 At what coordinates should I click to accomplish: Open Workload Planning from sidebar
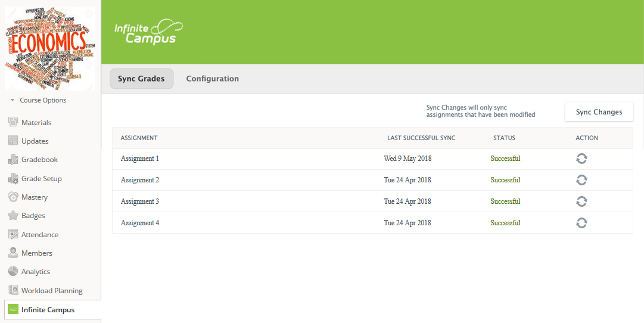(x=52, y=291)
